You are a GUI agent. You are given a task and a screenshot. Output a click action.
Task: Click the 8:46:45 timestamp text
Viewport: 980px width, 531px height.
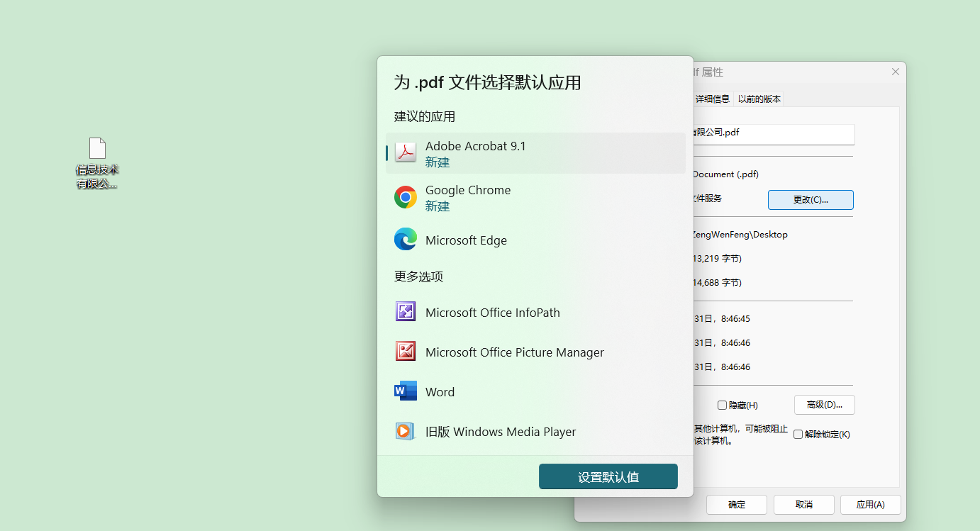735,319
